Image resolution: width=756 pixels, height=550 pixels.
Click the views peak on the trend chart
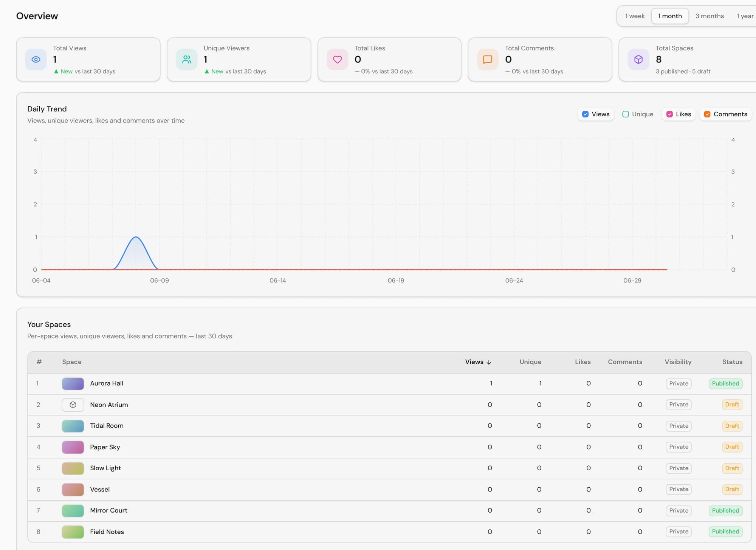(x=136, y=237)
